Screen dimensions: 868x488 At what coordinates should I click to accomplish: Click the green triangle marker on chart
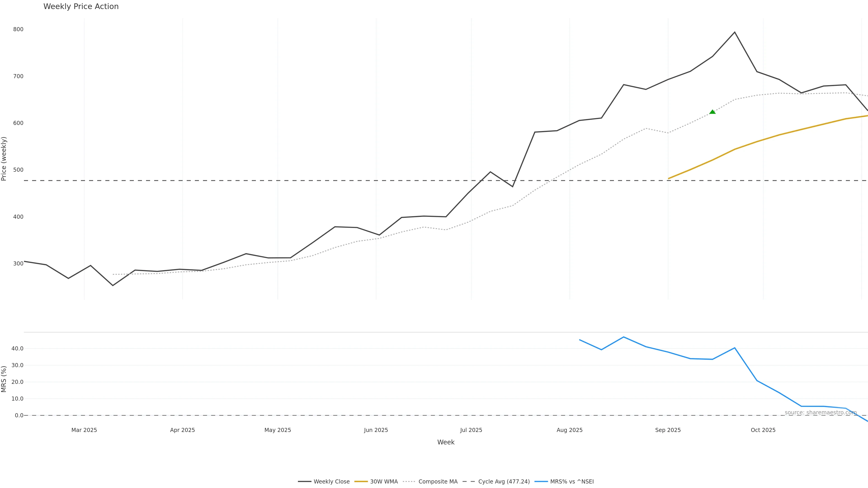tap(712, 112)
